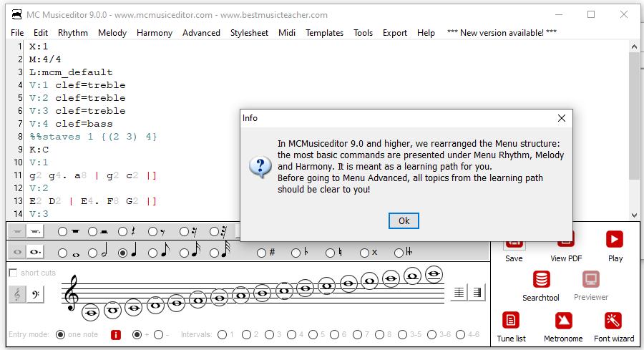Click the New version available notice
Image resolution: width=644 pixels, height=350 pixels.
(x=502, y=33)
